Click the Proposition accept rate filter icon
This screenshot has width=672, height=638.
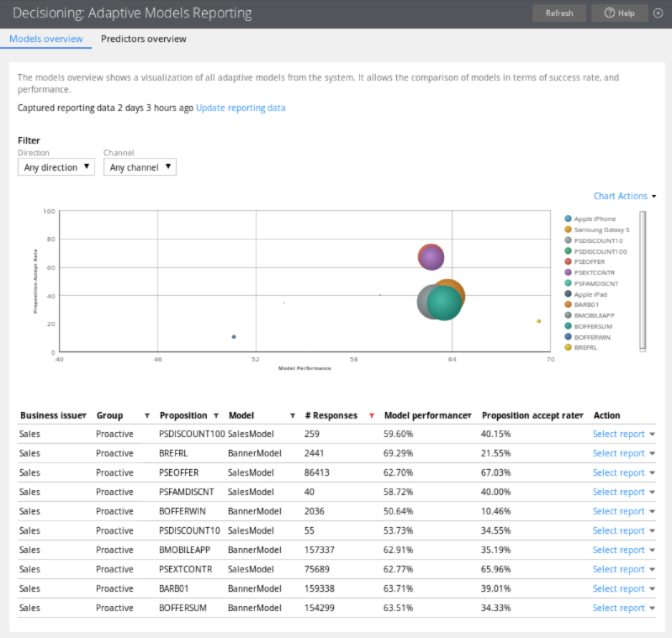click(x=581, y=416)
